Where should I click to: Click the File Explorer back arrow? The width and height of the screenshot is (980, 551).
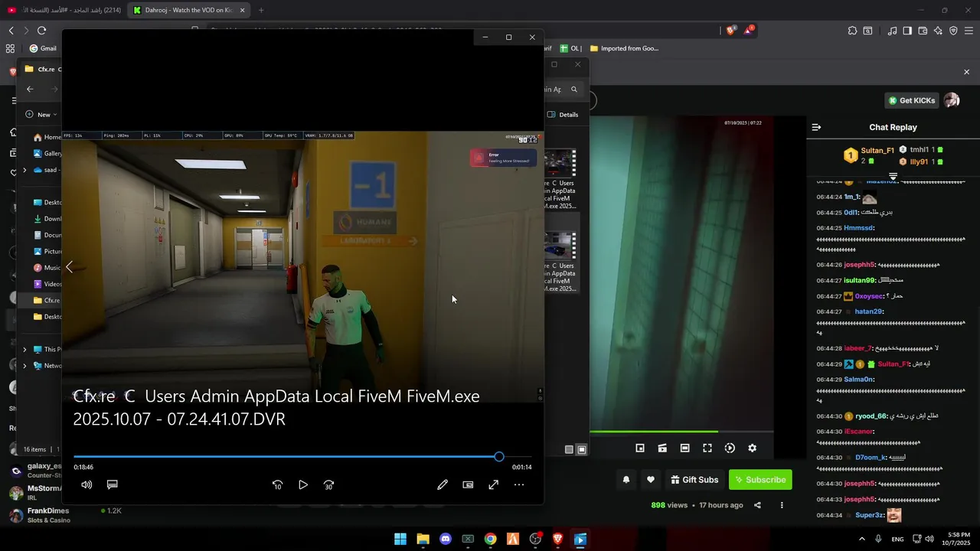point(30,90)
